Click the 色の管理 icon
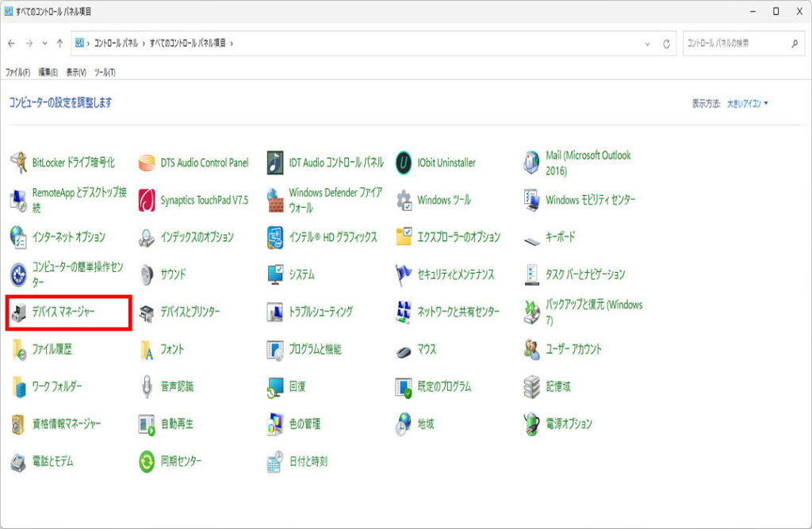The image size is (812, 529). 275,424
